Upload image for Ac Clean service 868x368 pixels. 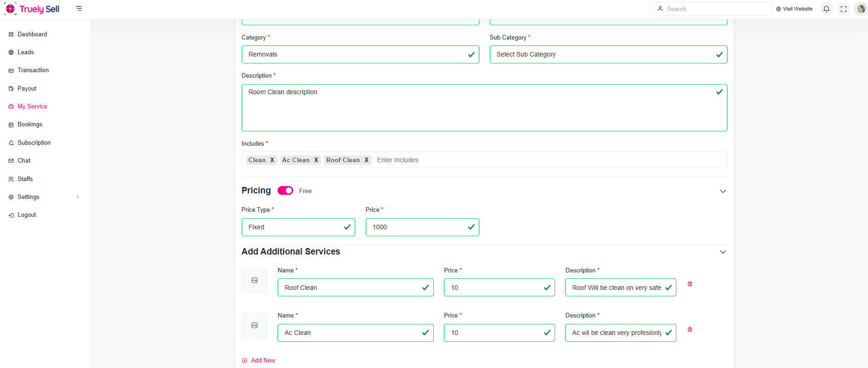click(255, 326)
